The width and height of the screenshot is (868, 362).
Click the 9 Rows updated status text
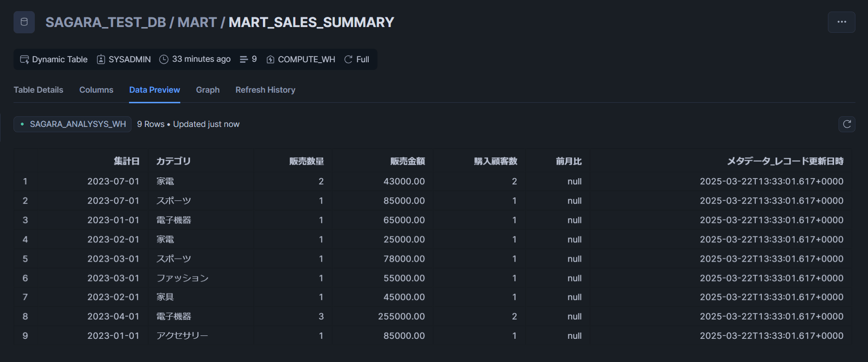tap(188, 124)
